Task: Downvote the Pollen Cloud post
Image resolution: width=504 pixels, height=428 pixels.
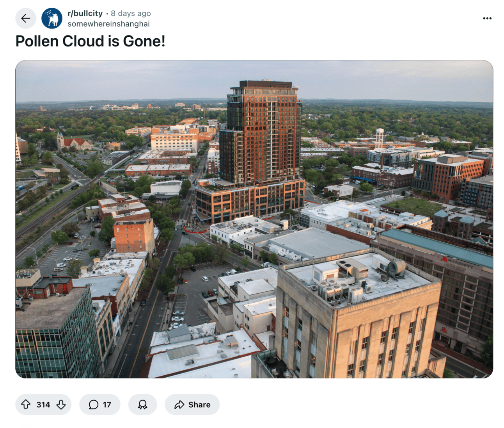Action: (x=61, y=405)
